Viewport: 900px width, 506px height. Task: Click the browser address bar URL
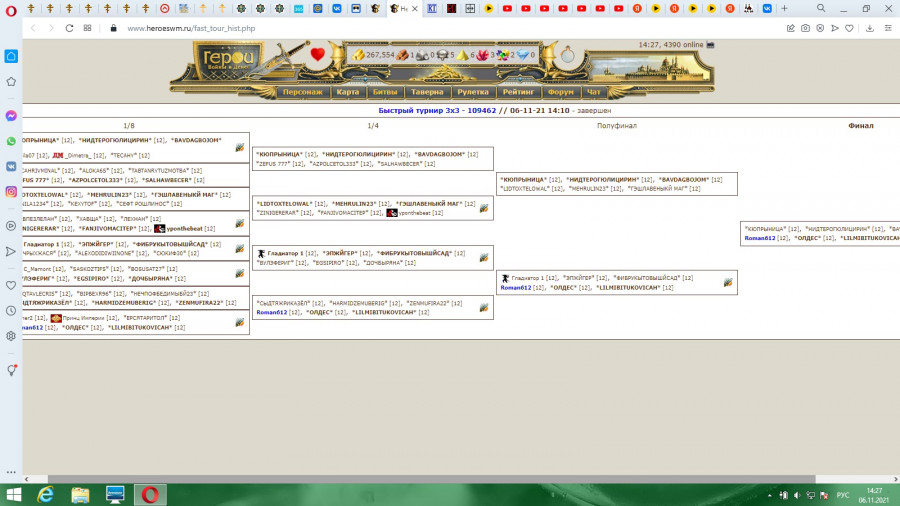click(192, 28)
